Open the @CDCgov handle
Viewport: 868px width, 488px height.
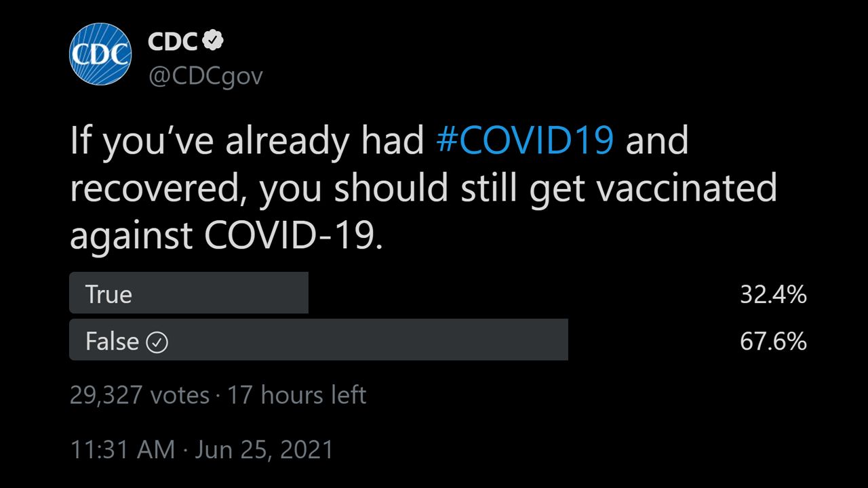[x=205, y=76]
